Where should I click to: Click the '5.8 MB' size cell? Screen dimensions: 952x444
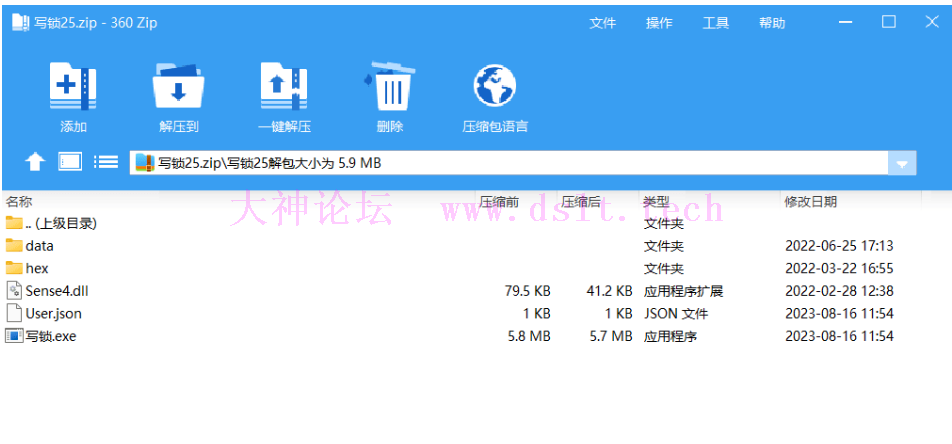pos(529,336)
